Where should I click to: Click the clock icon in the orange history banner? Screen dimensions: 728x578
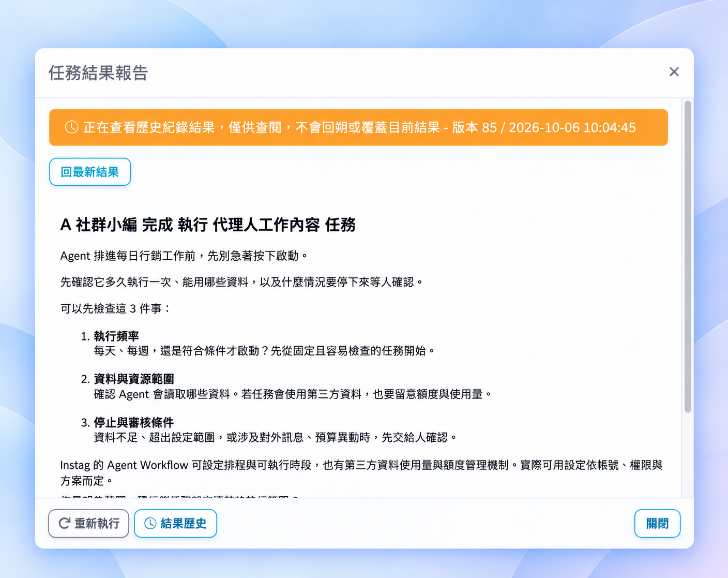tap(71, 127)
